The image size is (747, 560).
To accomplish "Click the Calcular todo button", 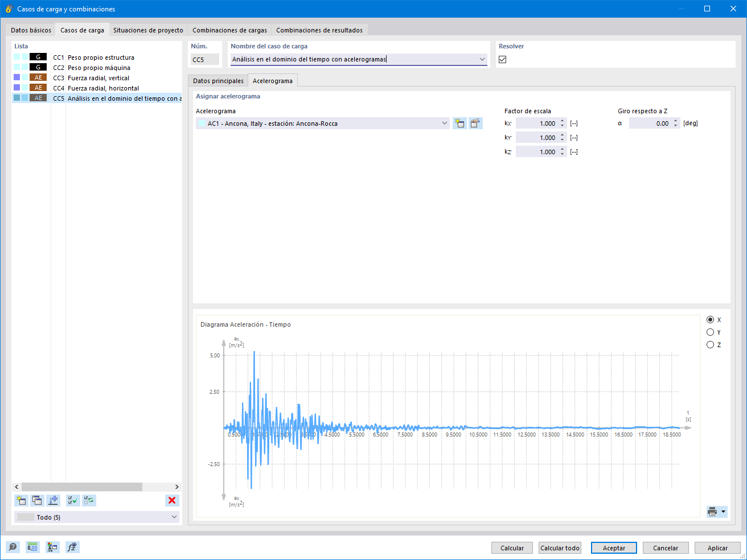I will pyautogui.click(x=560, y=548).
